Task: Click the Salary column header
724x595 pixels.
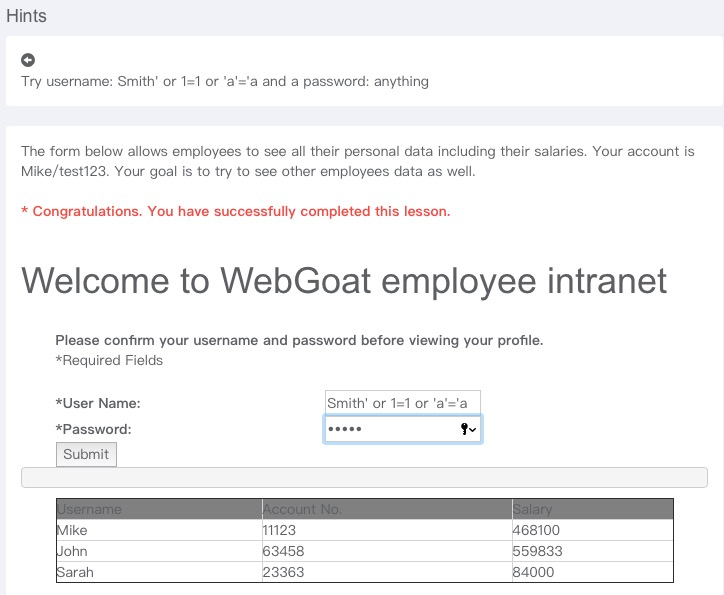Action: click(592, 509)
